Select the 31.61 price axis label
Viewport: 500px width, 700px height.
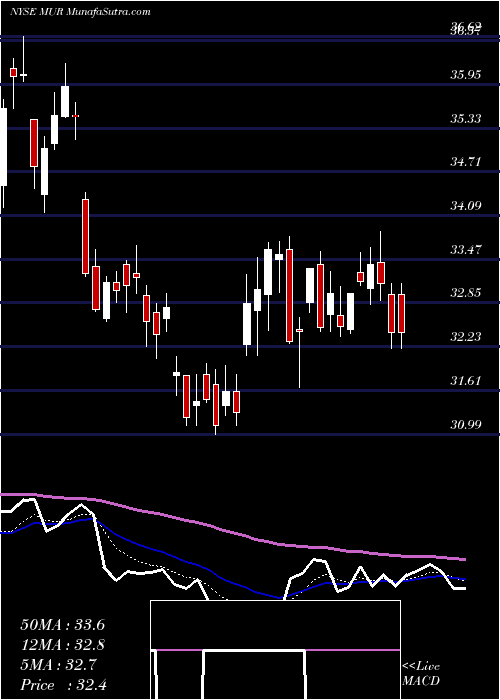pyautogui.click(x=466, y=381)
